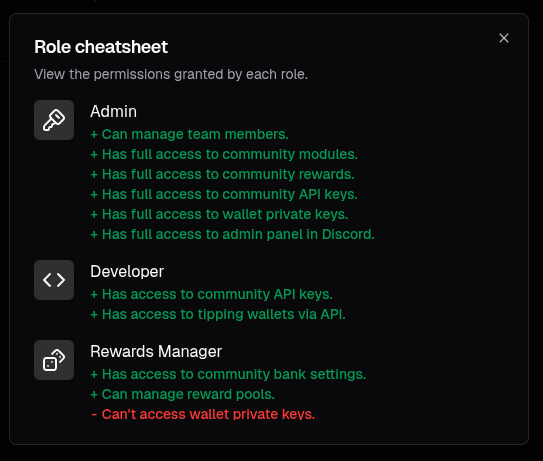Click 'Has full access to wallet private keys'
The image size is (543, 461).
[x=219, y=214]
